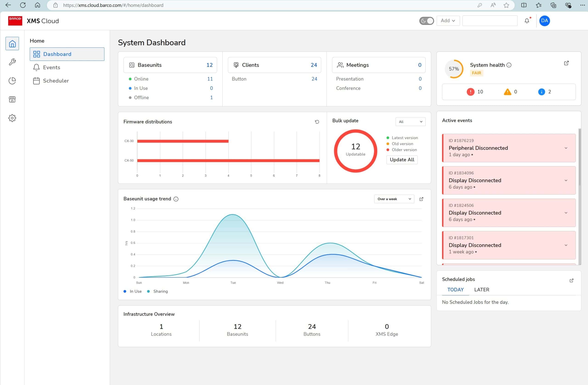
Task: Open the Add dropdown menu
Action: coord(448,21)
